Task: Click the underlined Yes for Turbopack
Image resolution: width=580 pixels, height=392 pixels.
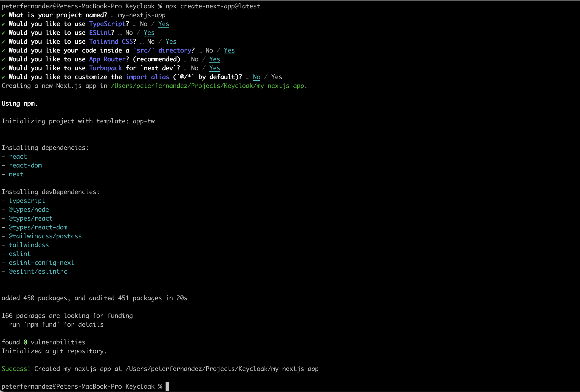Action: coord(215,68)
